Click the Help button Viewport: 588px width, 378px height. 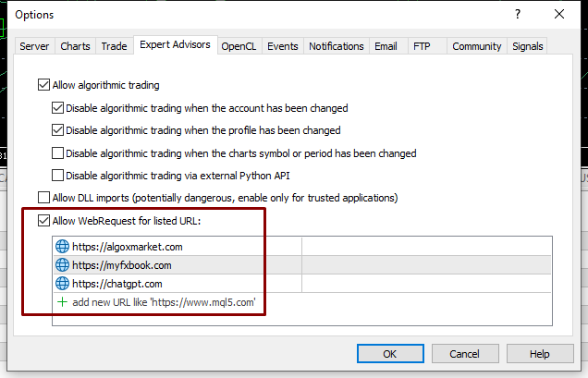click(x=539, y=354)
